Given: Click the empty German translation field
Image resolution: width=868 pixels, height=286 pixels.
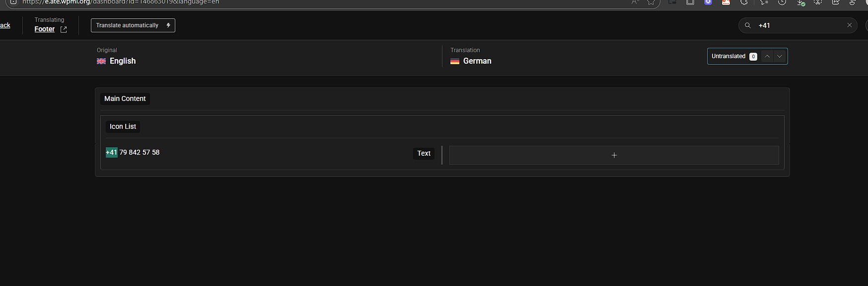Looking at the screenshot, I should point(614,155).
